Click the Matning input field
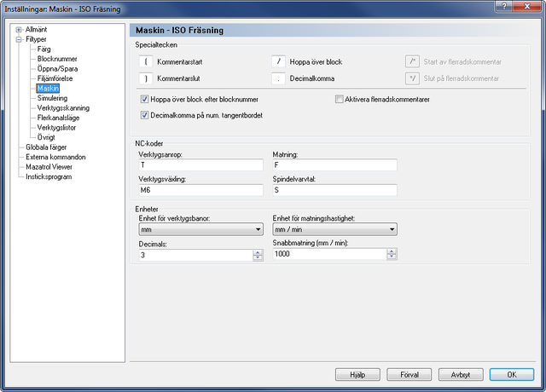Screen dimensions: 546x392 pos(334,164)
